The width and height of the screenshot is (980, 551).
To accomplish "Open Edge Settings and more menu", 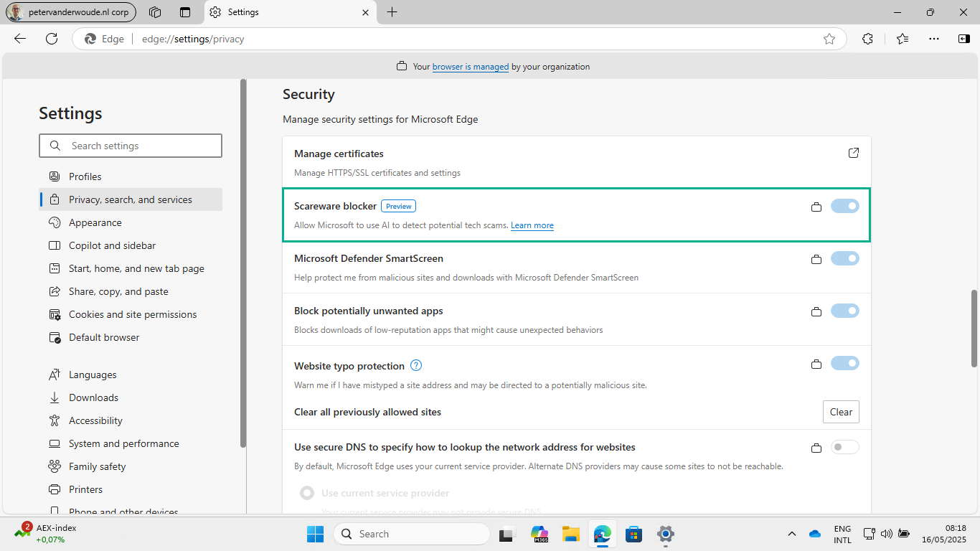I will click(x=933, y=39).
